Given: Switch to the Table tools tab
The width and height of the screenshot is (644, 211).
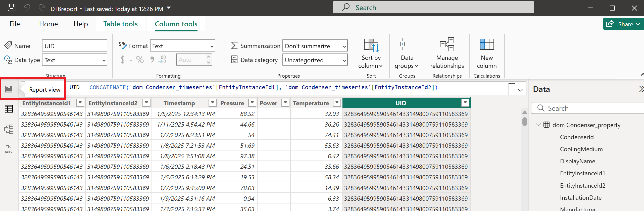Looking at the screenshot, I should pos(120,24).
